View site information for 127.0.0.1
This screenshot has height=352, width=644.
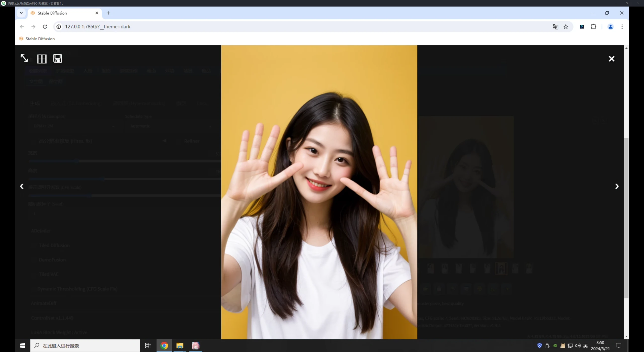(x=59, y=27)
